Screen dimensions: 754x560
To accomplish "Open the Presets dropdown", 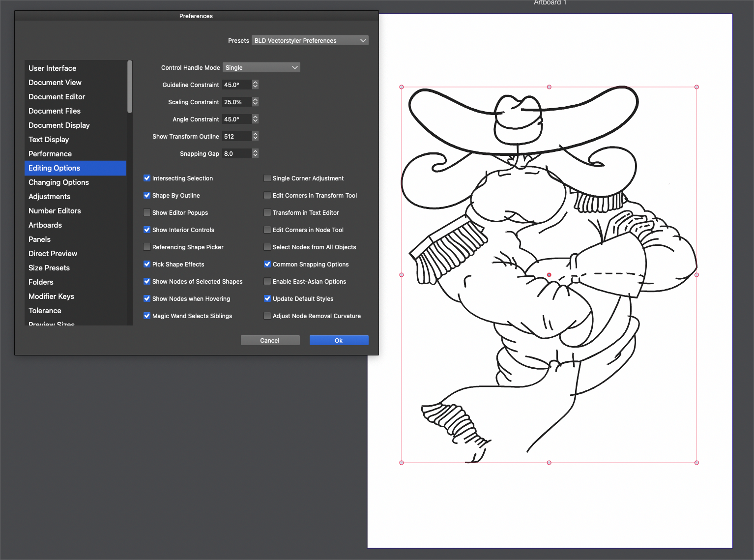I will coord(310,40).
